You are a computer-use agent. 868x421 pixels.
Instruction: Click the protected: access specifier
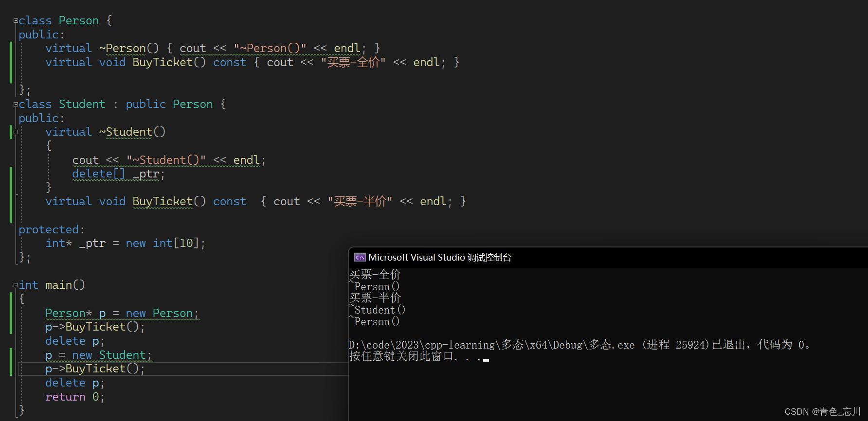pos(52,229)
